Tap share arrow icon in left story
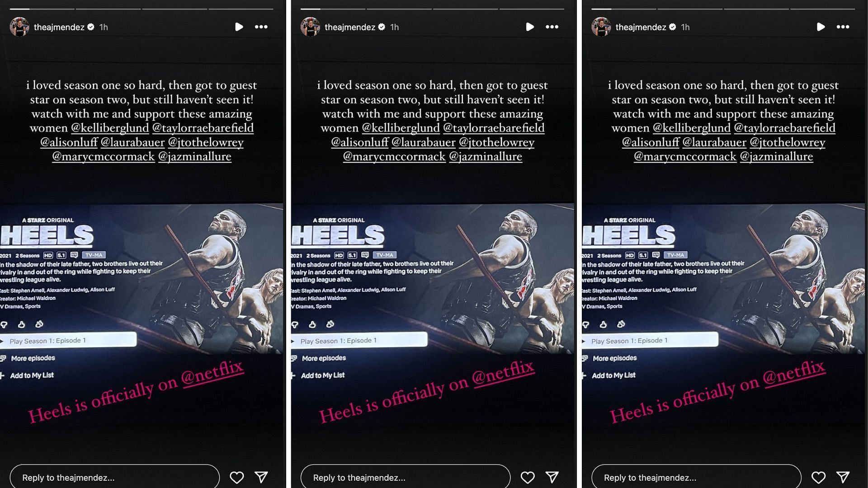This screenshot has width=868, height=488. pos(261,477)
